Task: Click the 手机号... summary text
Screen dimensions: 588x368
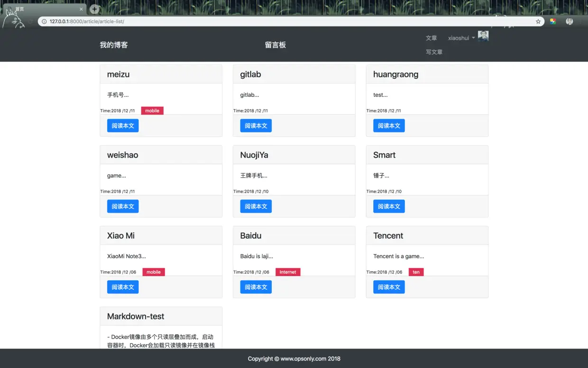Action: pyautogui.click(x=118, y=95)
